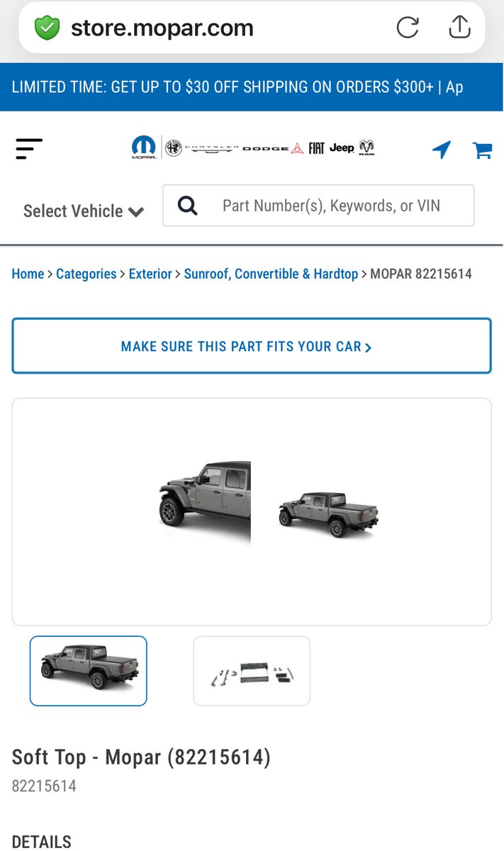Click the search magnifier icon
Image resolution: width=504 pixels, height=851 pixels.
(x=187, y=206)
